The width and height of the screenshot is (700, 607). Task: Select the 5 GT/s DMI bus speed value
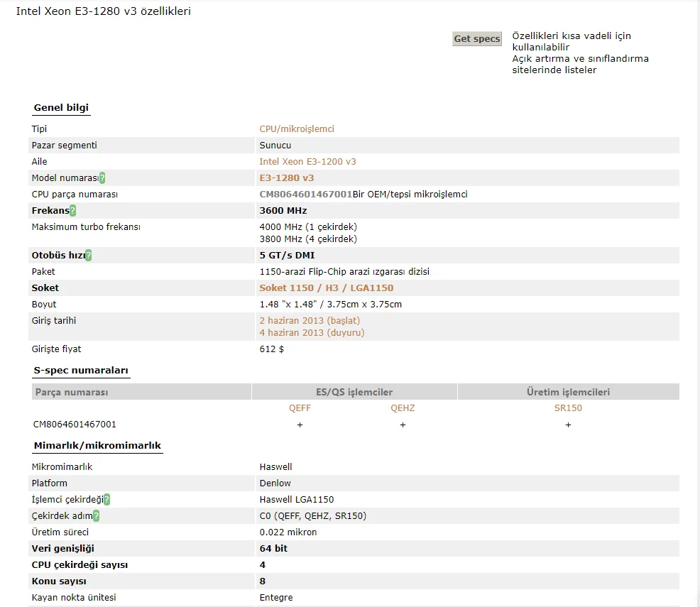287,256
